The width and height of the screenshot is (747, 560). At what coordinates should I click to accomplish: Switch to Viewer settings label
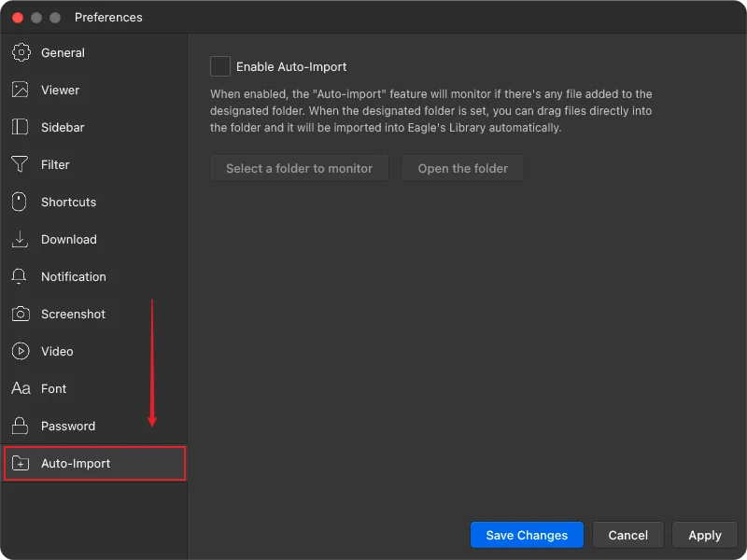60,90
